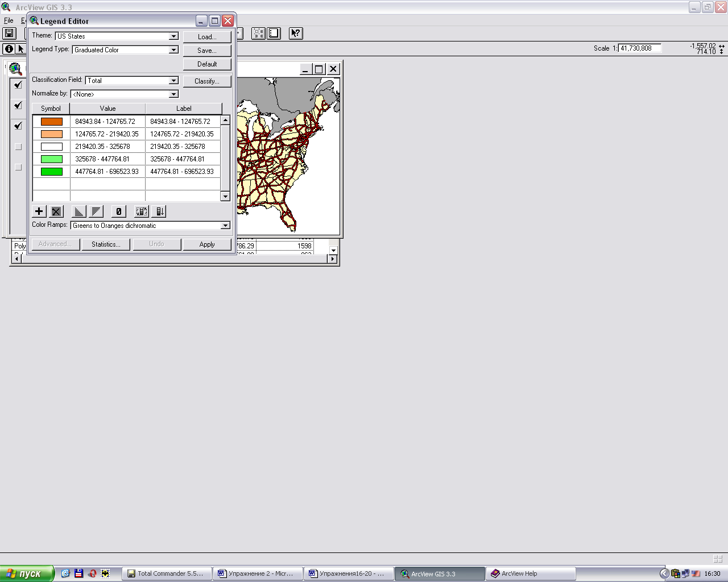This screenshot has height=582, width=728.
Task: Click the white symbol swatch
Action: 52,147
